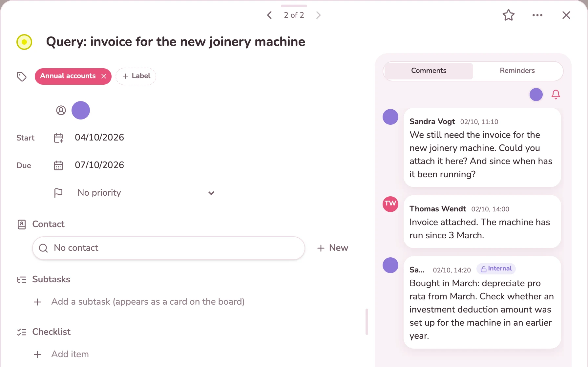Toggle the yellow task status circle

point(24,42)
